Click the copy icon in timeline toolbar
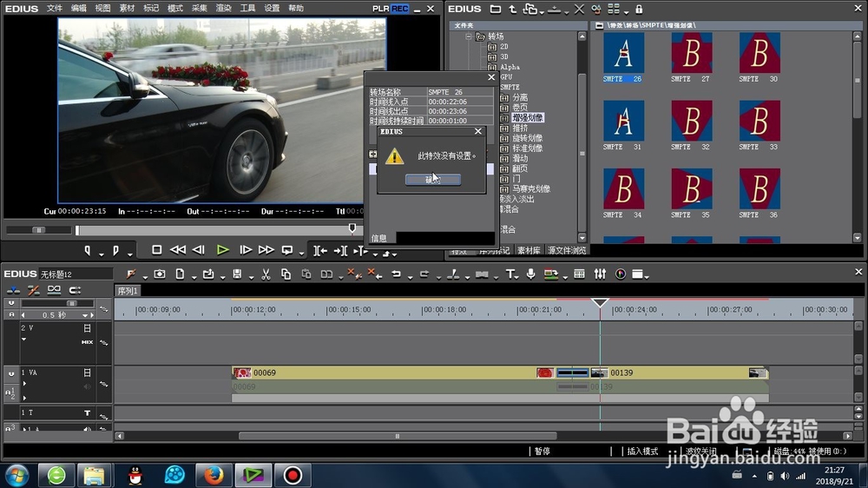The height and width of the screenshot is (488, 868). click(x=286, y=274)
